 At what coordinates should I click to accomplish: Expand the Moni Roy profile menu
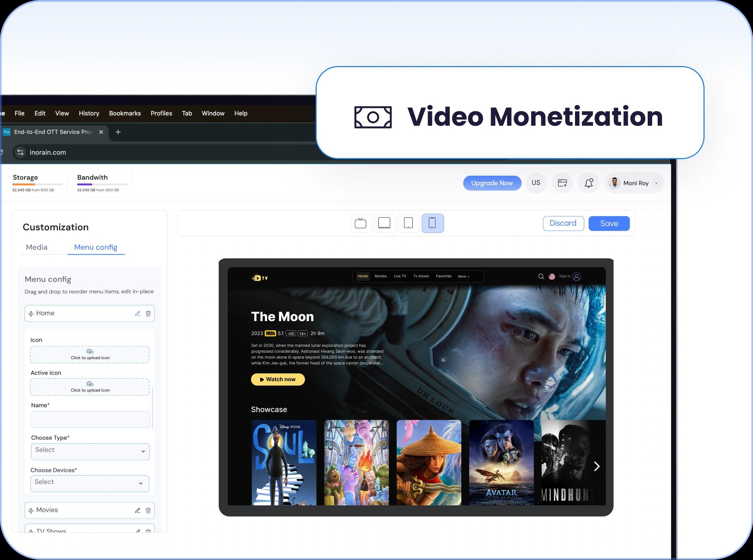656,183
